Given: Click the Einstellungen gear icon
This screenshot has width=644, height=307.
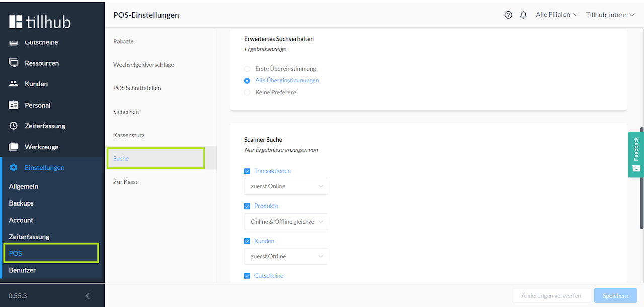Looking at the screenshot, I should (x=14, y=168).
